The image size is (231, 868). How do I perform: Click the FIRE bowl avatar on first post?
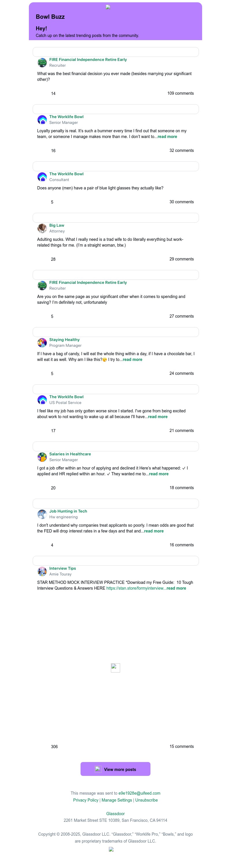click(42, 63)
